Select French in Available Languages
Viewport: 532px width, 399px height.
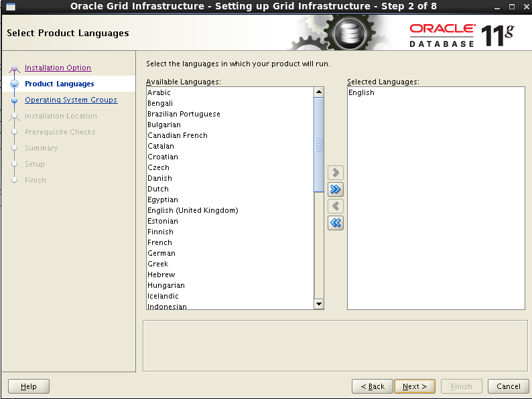[230, 242]
